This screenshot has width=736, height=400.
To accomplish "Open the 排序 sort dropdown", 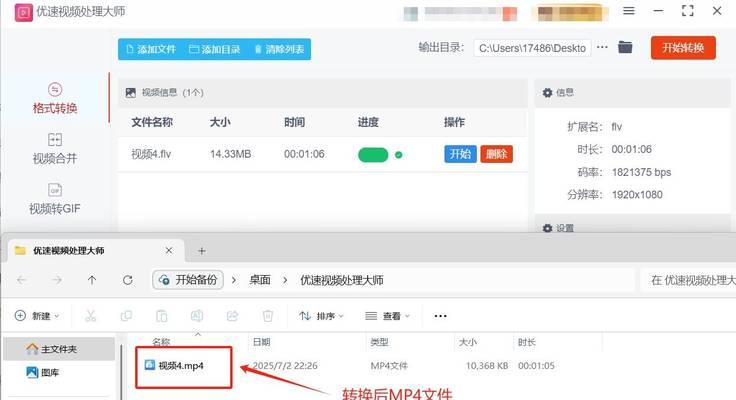I will [x=322, y=316].
